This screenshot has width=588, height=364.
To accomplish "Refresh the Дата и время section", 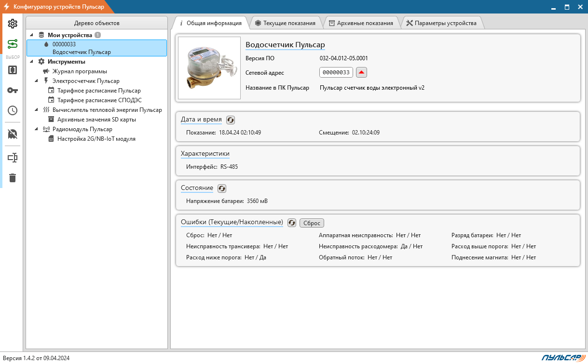I will click(231, 120).
